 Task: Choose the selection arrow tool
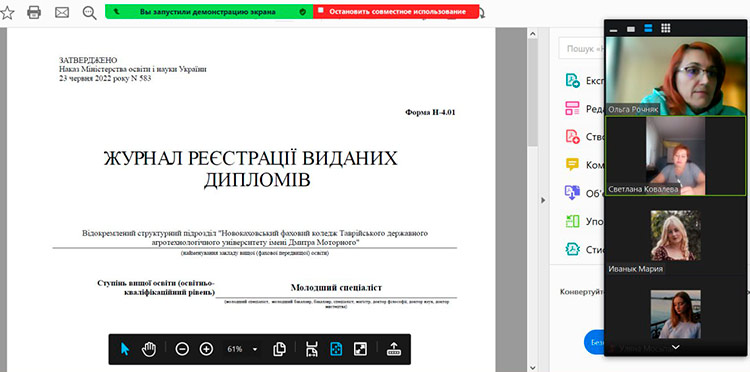coord(125,349)
